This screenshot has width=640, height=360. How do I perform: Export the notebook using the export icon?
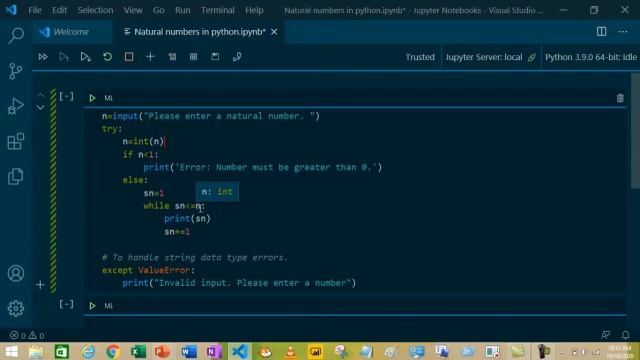[237, 57]
